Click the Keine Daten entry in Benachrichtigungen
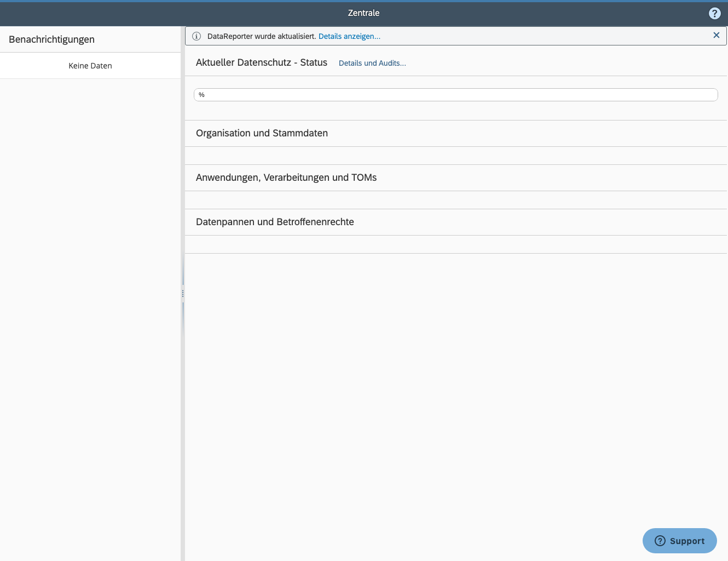Image resolution: width=728 pixels, height=561 pixels. pos(90,65)
